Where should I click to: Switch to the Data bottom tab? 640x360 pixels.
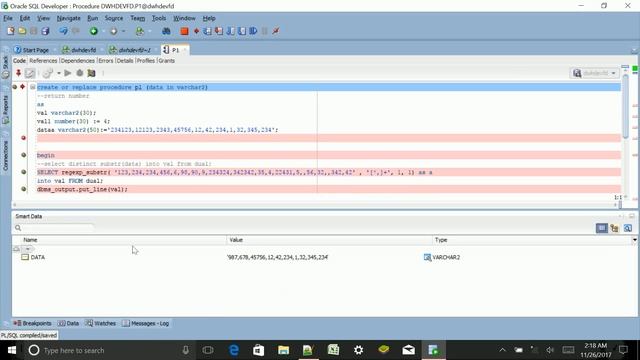68,323
